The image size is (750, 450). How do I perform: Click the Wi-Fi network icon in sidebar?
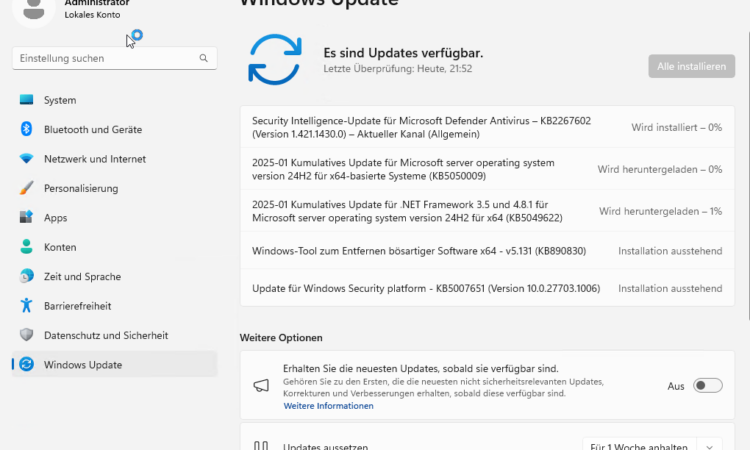tap(26, 158)
